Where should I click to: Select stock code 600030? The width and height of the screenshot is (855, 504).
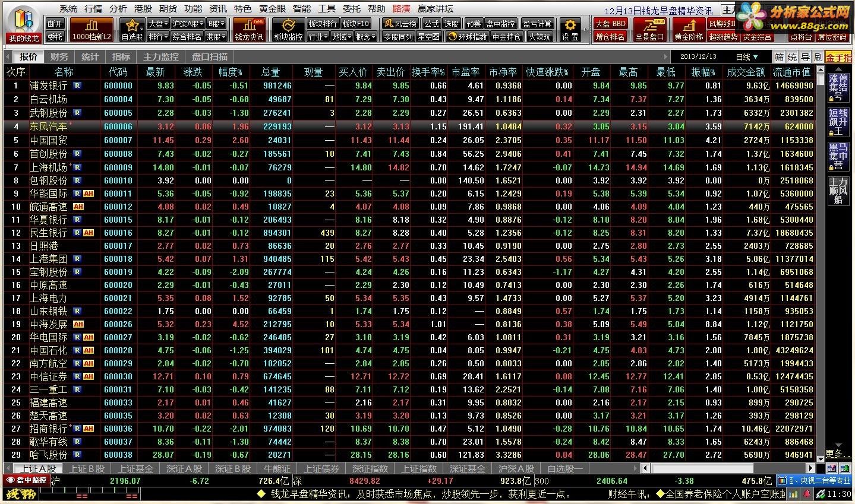(x=118, y=376)
